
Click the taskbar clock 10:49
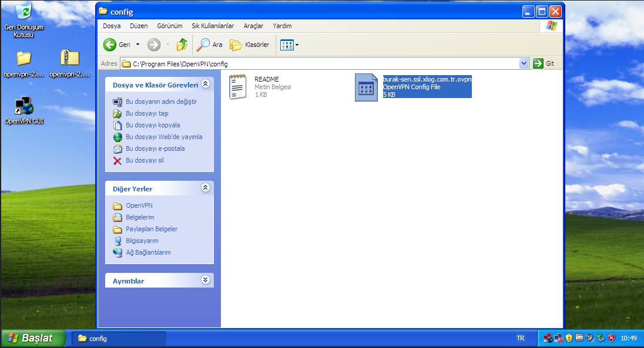tap(629, 338)
